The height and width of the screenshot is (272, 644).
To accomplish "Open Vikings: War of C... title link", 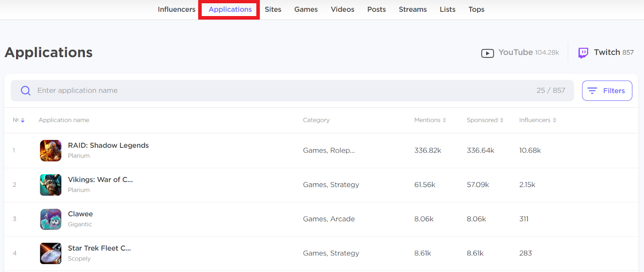I will [100, 179].
